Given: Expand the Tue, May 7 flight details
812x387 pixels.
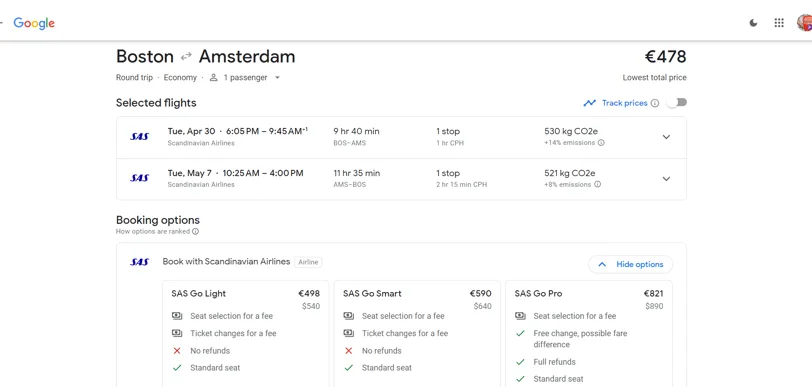Looking at the screenshot, I should point(666,179).
